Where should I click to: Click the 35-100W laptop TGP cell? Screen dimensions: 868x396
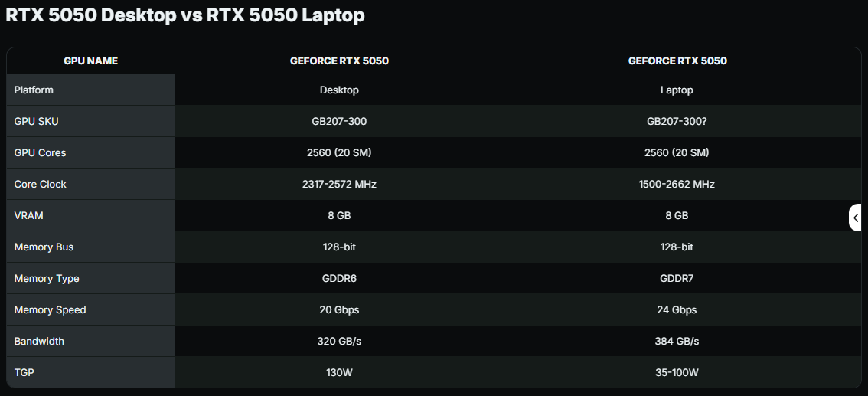click(x=677, y=372)
